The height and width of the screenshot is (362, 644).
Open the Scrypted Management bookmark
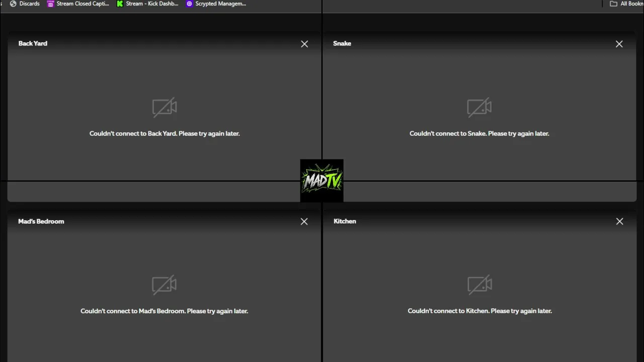pos(216,4)
